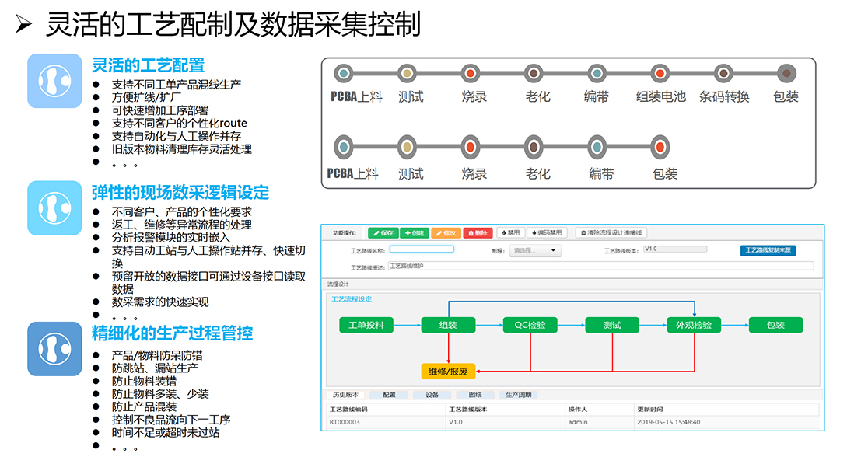The width and height of the screenshot is (868, 457).
Task: Click the 流程设计 section label
Action: point(338,284)
